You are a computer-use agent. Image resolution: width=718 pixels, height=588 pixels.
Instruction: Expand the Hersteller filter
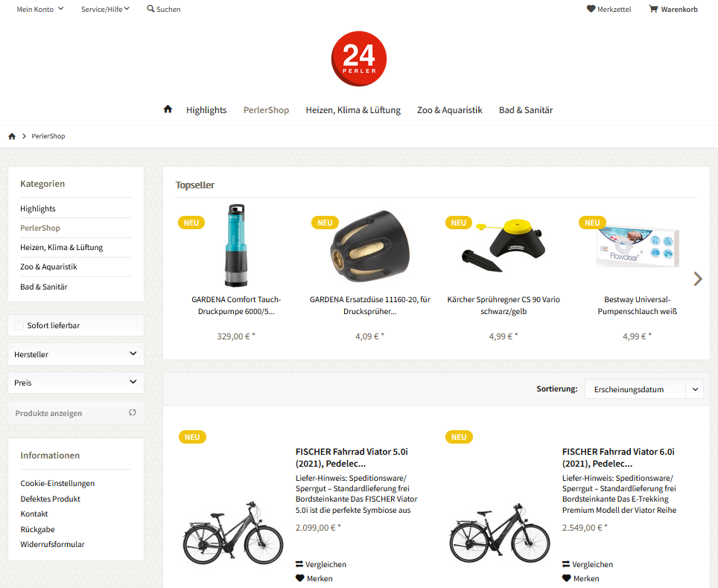[76, 354]
